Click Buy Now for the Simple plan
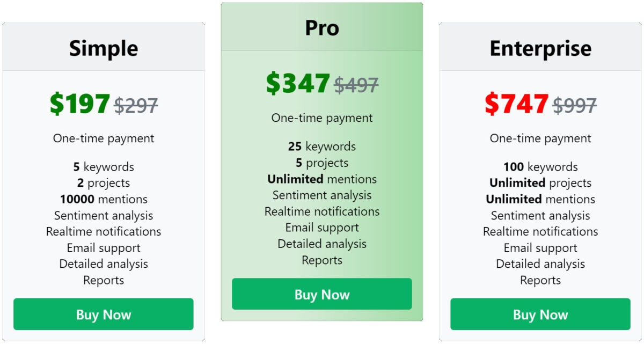 click(104, 314)
